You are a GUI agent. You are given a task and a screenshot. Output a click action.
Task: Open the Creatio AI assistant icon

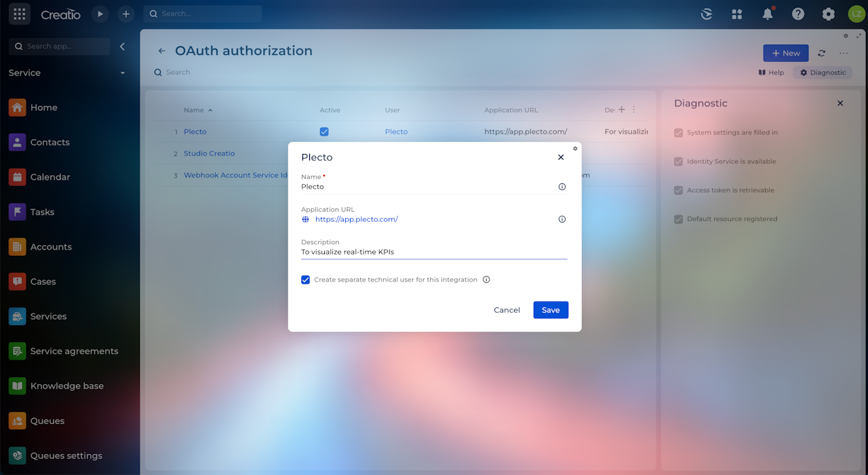click(707, 14)
